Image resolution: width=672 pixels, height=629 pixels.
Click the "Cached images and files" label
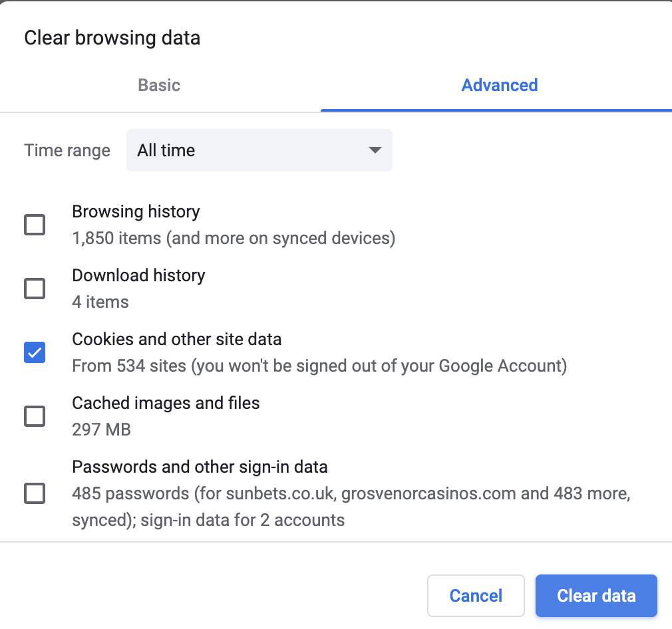(x=166, y=403)
